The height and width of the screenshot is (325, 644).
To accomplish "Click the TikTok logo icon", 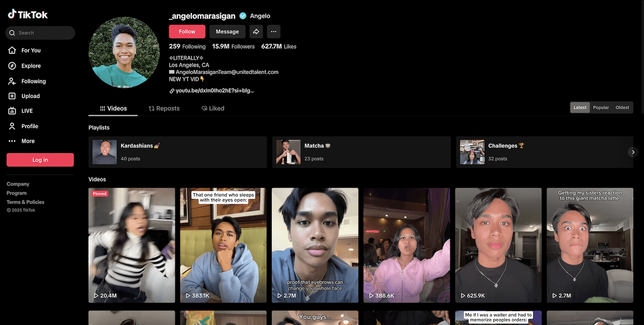I will click(12, 14).
